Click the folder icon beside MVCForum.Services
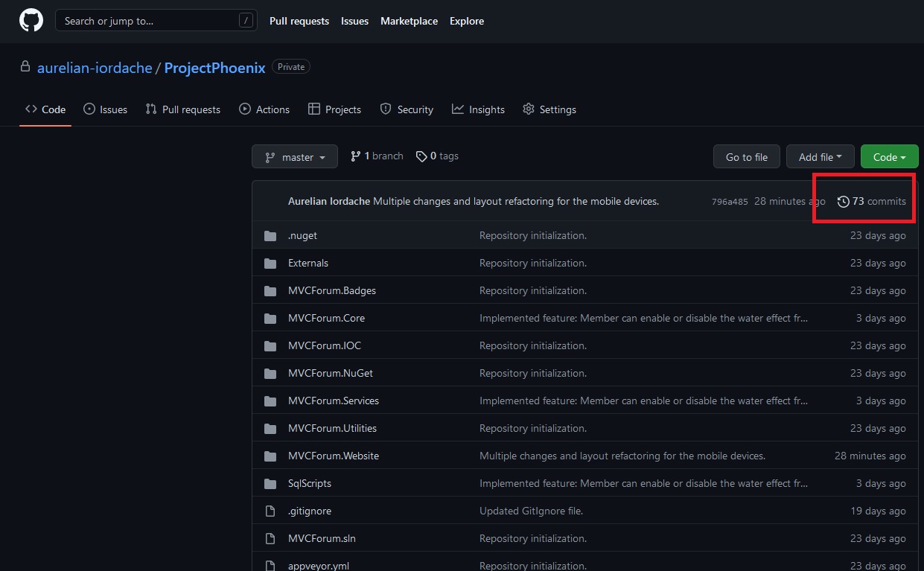Image resolution: width=924 pixels, height=571 pixels. [x=270, y=401]
